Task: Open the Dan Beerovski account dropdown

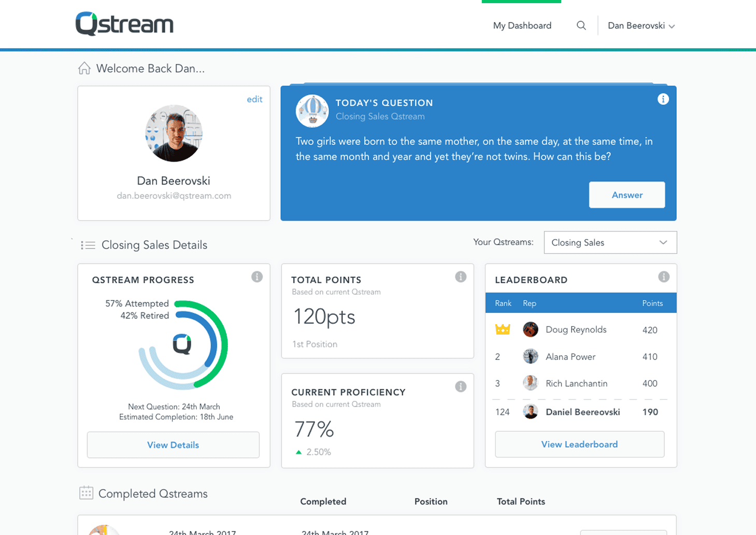Action: (641, 26)
